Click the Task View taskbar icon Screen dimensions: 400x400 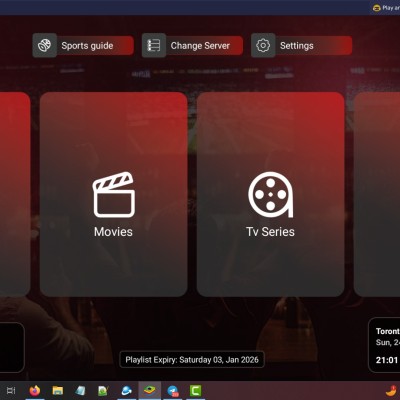[11, 390]
